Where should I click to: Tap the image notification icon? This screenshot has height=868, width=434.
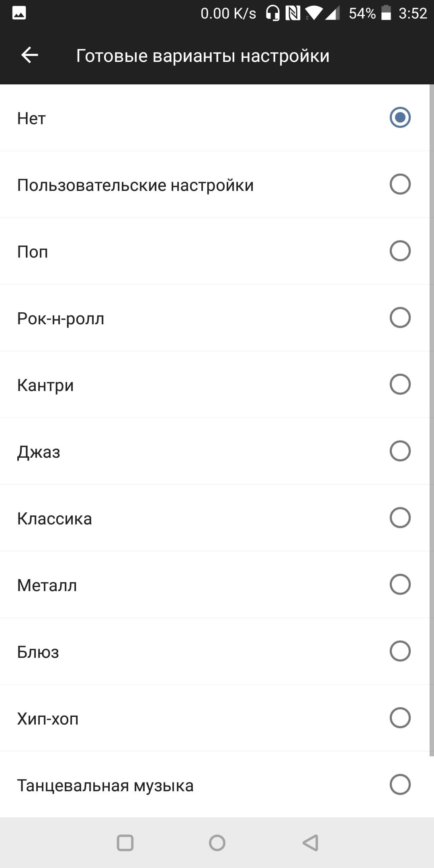(19, 13)
